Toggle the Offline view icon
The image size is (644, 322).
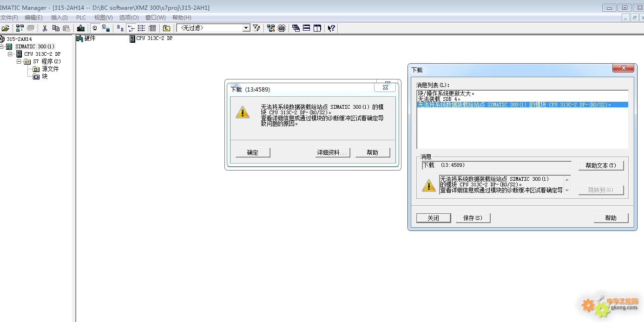click(95, 28)
